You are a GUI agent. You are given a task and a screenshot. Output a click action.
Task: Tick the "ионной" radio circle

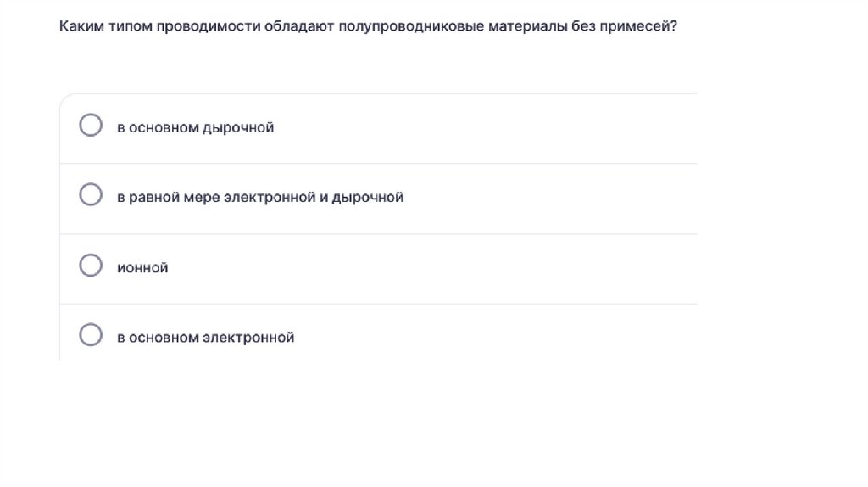[x=91, y=266]
